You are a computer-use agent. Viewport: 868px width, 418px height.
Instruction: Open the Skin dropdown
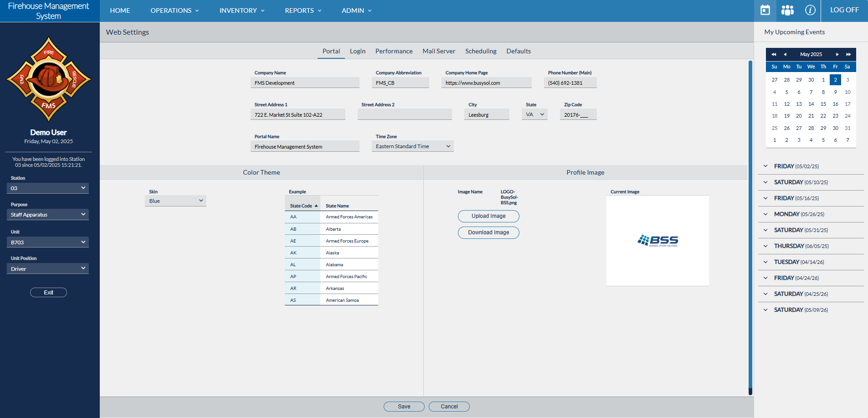point(175,201)
